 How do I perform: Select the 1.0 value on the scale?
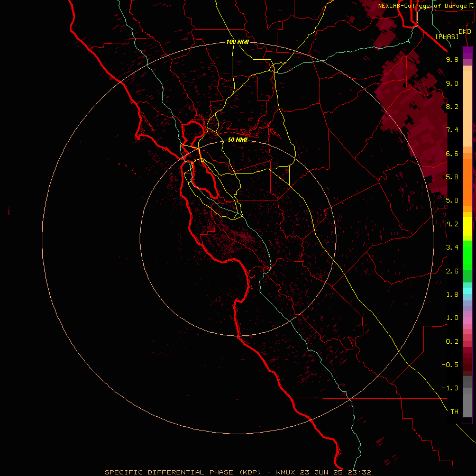click(452, 318)
